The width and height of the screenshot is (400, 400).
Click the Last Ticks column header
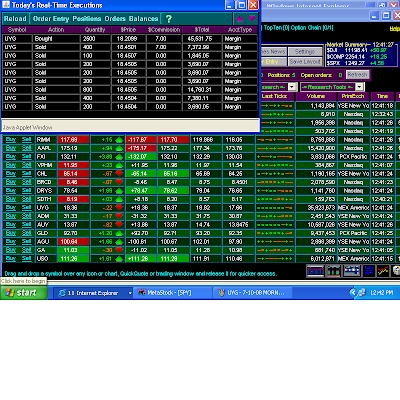(x=274, y=96)
